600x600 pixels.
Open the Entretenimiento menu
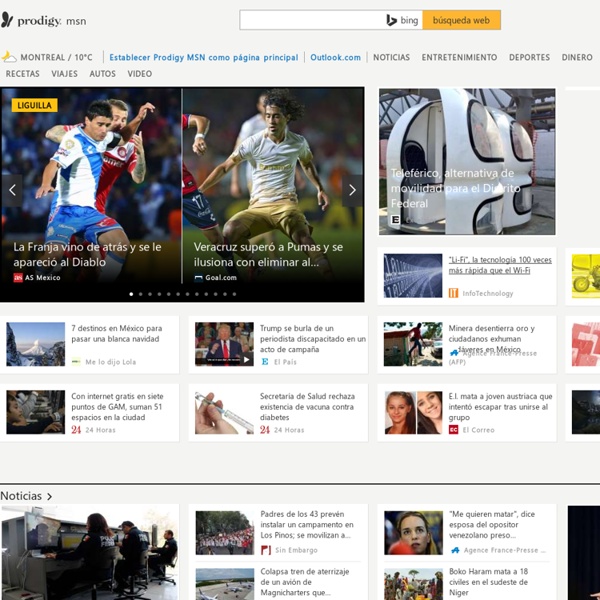coord(459,57)
